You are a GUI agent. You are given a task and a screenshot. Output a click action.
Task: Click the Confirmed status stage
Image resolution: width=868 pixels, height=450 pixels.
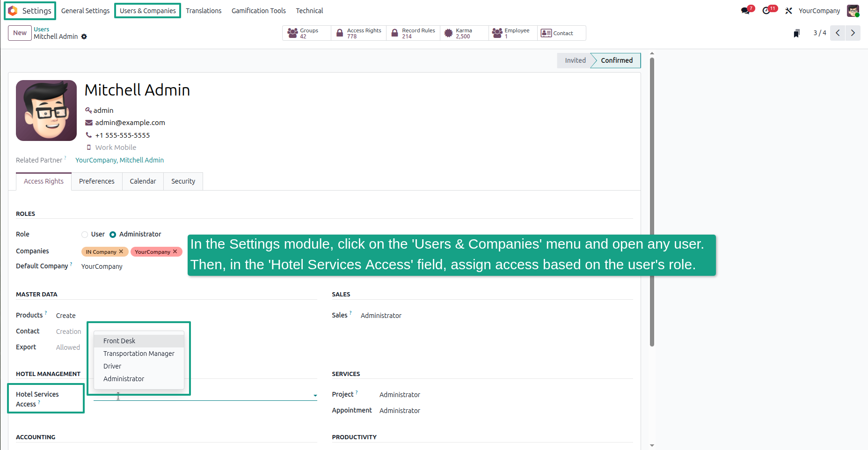point(616,60)
